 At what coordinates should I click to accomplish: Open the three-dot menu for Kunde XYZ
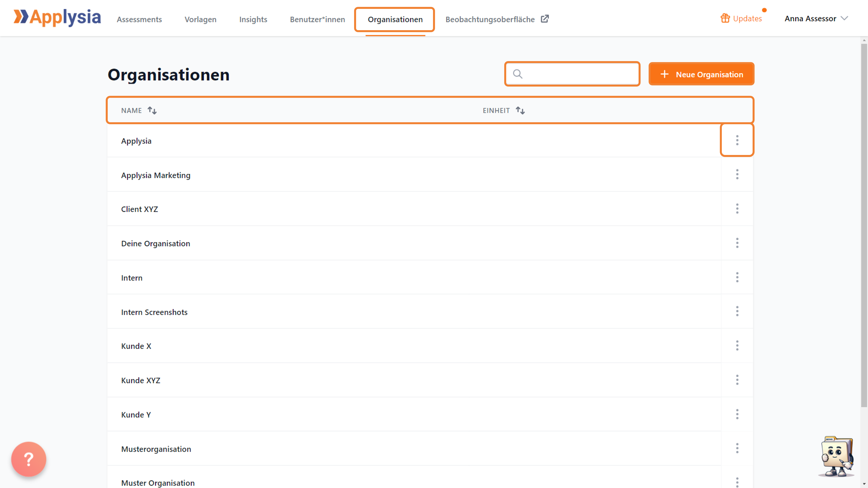737,380
